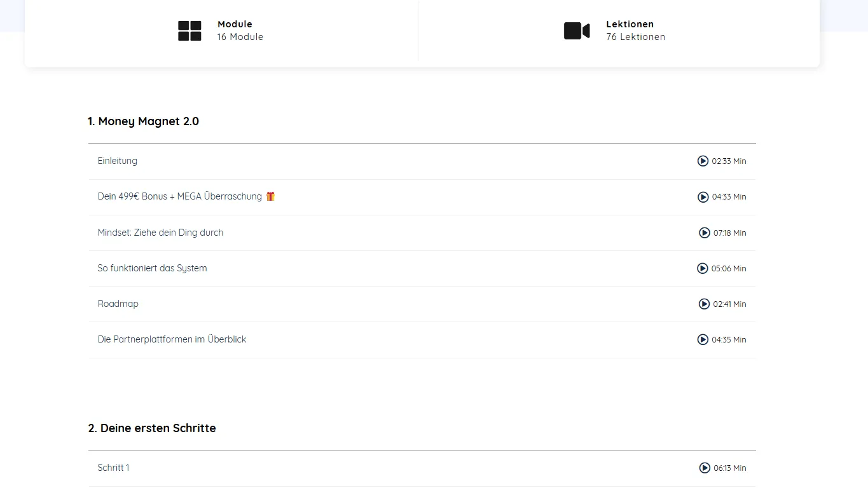Click play icon for Schritt 1

click(x=705, y=468)
